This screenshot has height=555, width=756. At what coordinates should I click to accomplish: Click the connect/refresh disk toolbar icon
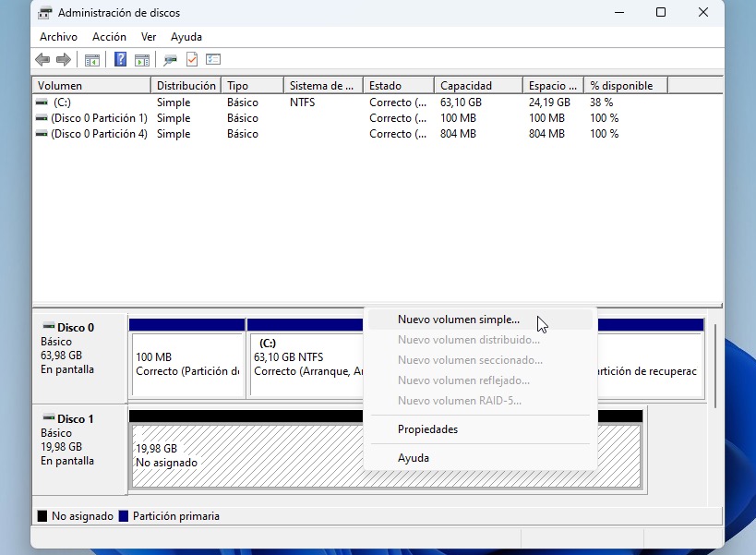(x=170, y=60)
